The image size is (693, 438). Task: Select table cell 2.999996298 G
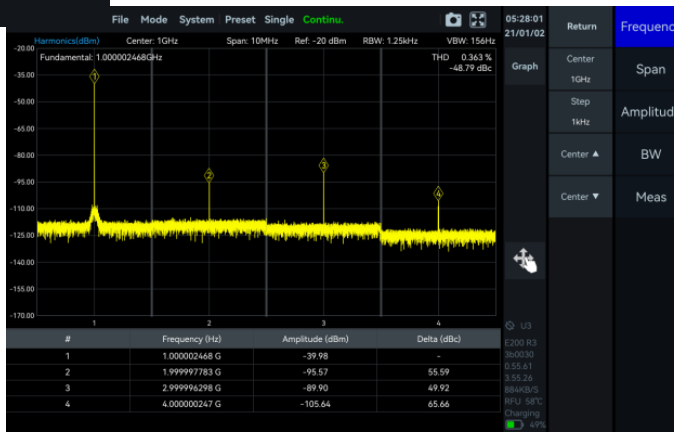pos(191,388)
